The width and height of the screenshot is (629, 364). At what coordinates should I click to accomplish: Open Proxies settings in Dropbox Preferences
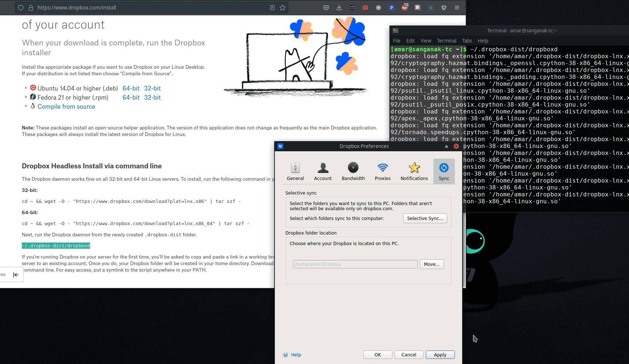[382, 171]
